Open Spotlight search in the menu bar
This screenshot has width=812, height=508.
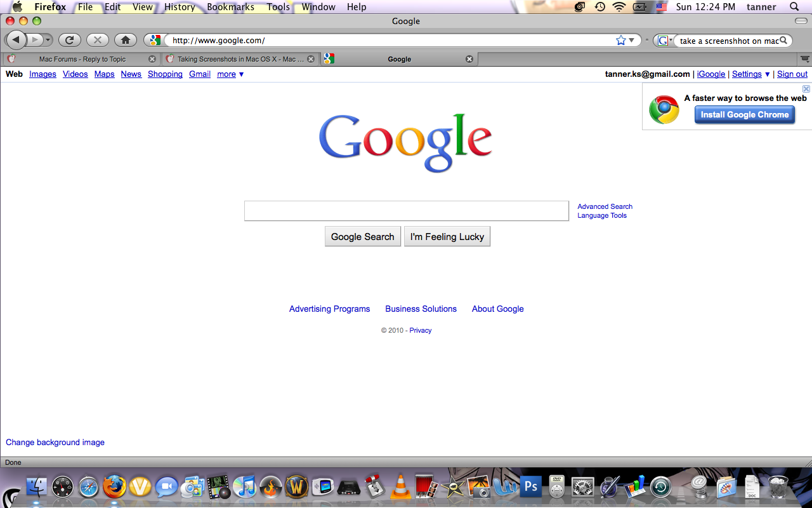794,7
